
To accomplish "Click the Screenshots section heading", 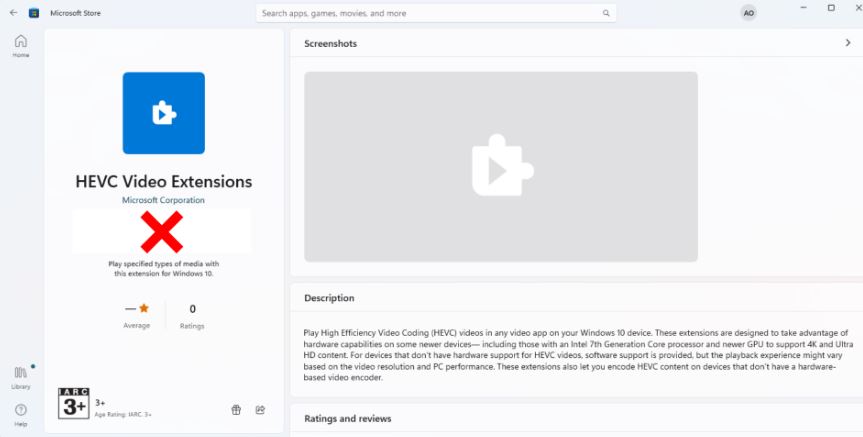I will [330, 43].
